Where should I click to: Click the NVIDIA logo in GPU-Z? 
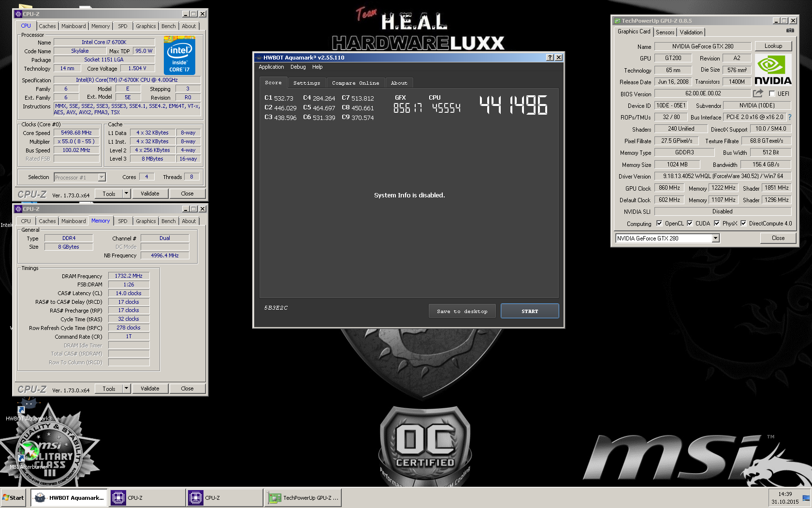point(773,69)
